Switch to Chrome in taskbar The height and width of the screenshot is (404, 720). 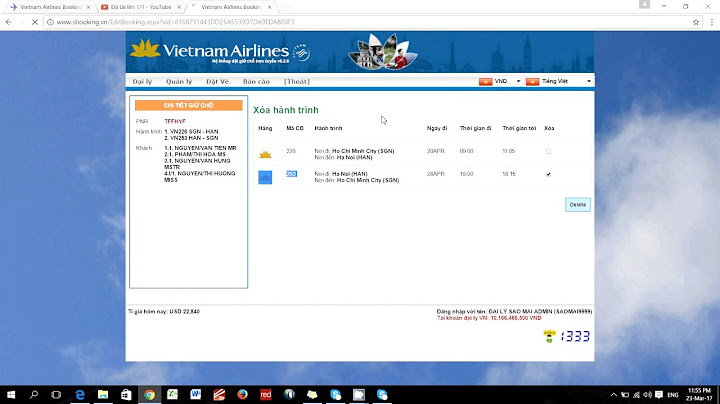(x=149, y=394)
